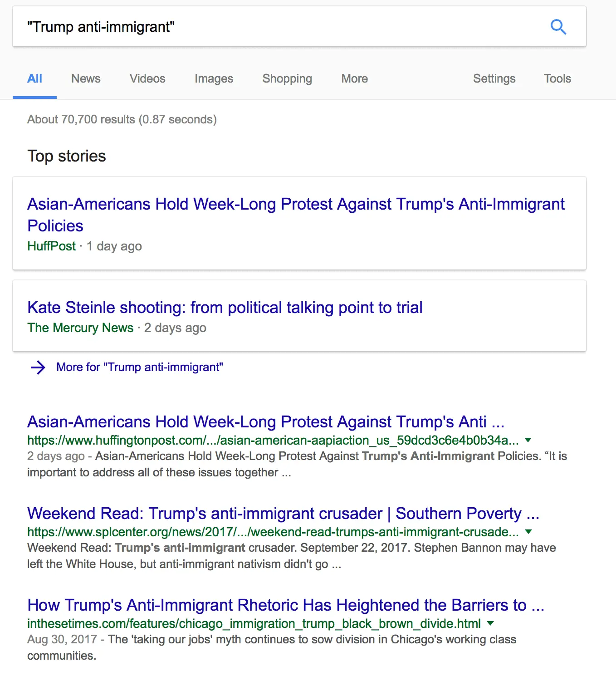Open the dropdown arrow on the inthesetimes.com result
616x676 pixels.
[490, 623]
